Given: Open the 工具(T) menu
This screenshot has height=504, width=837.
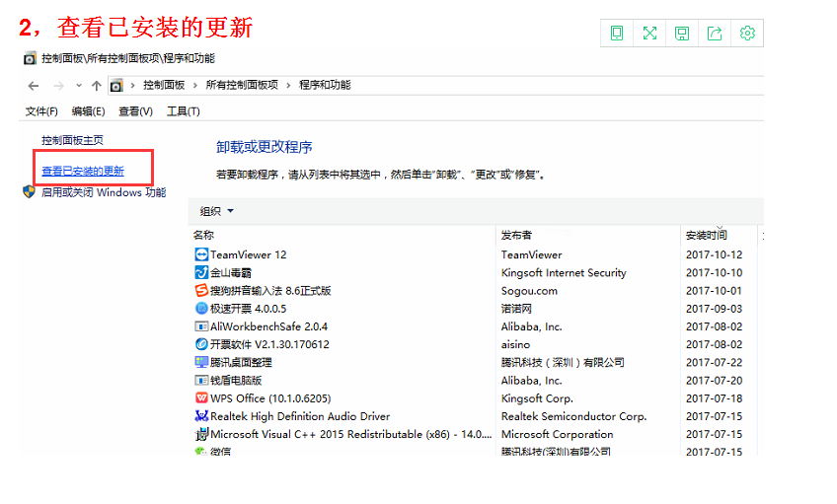Looking at the screenshot, I should tap(183, 111).
